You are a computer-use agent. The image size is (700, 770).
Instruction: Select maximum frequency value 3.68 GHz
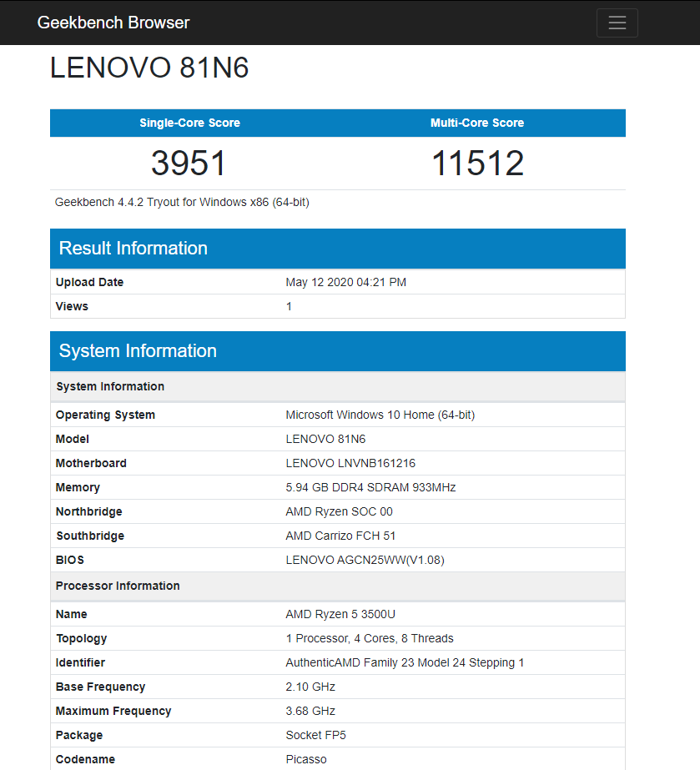pyautogui.click(x=310, y=711)
